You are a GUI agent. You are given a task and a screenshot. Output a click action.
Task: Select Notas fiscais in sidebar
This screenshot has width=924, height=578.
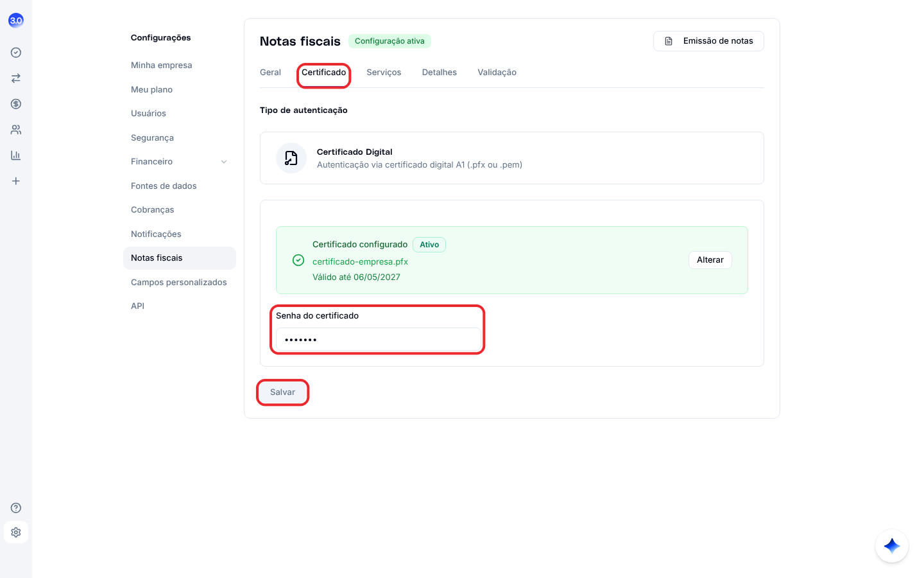[180, 258]
